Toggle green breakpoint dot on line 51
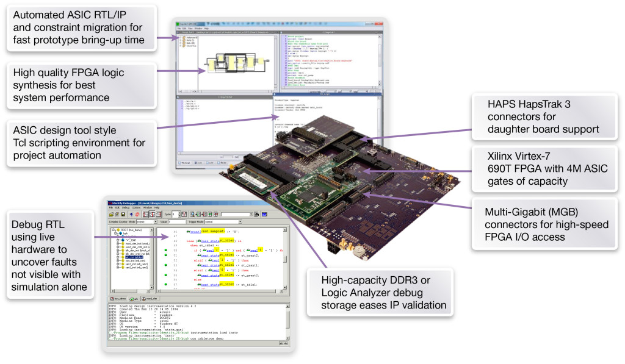This screenshot has width=625, height=364. 166,255
